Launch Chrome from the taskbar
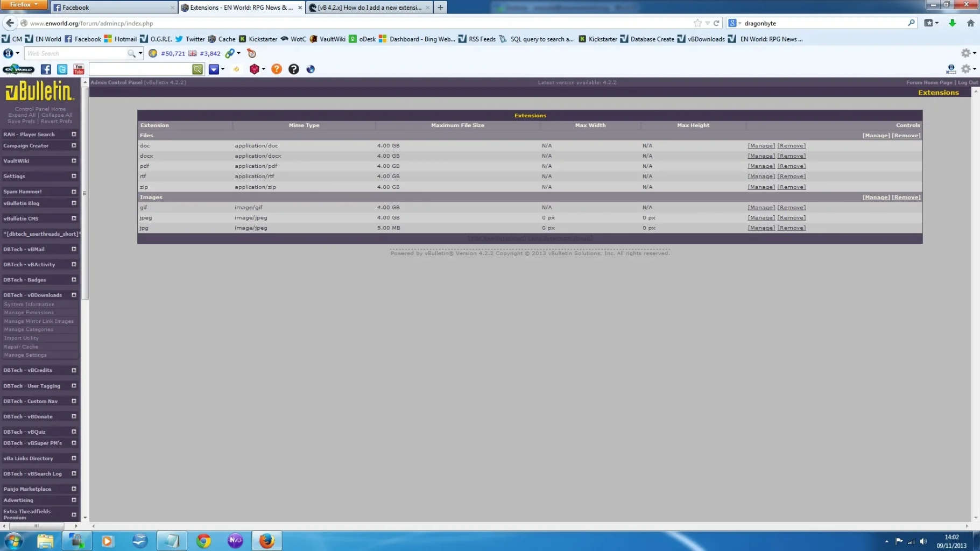Viewport: 980px width, 551px height. click(x=204, y=541)
